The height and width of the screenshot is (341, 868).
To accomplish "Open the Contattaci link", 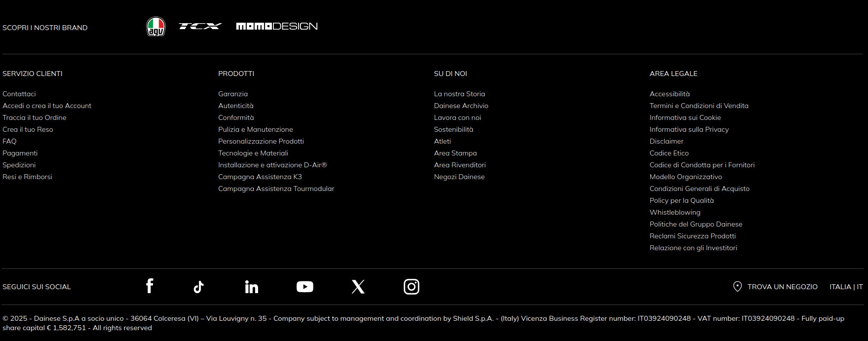I will pyautogui.click(x=19, y=94).
